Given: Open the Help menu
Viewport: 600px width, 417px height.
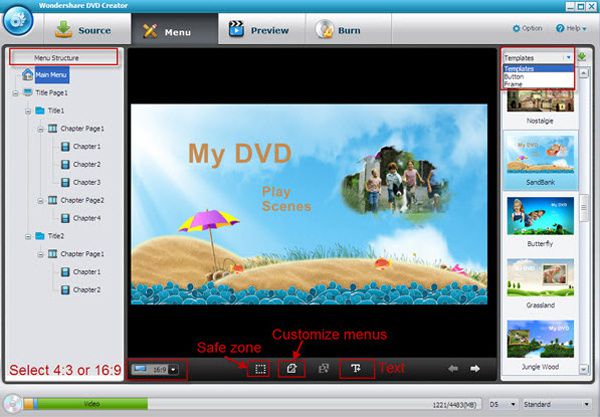Looking at the screenshot, I should coord(571,28).
